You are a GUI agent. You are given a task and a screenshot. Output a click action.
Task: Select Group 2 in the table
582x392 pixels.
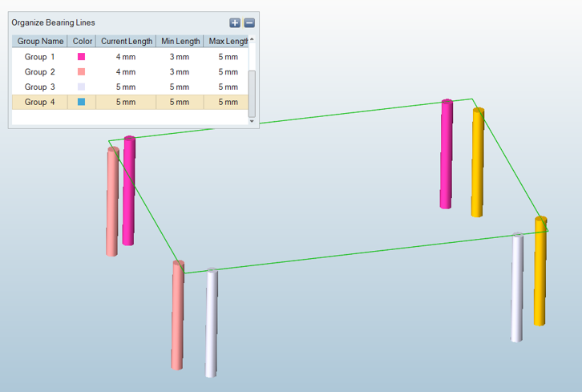coord(40,72)
